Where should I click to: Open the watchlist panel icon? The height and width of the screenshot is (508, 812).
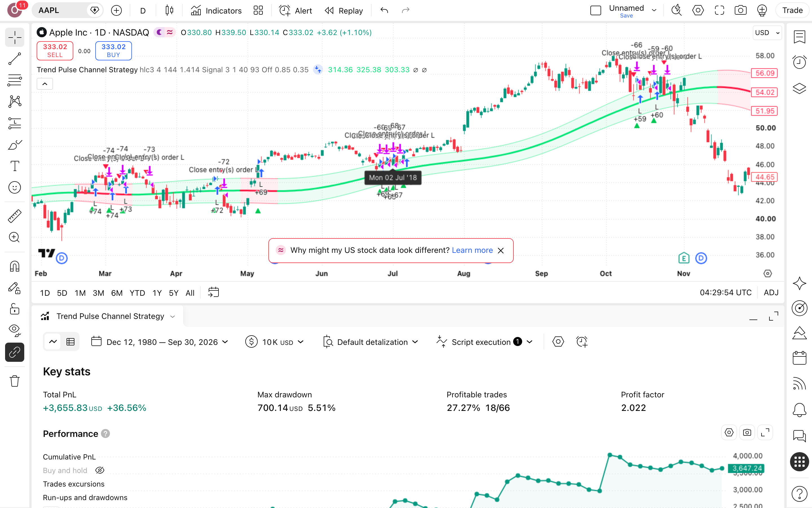click(800, 37)
